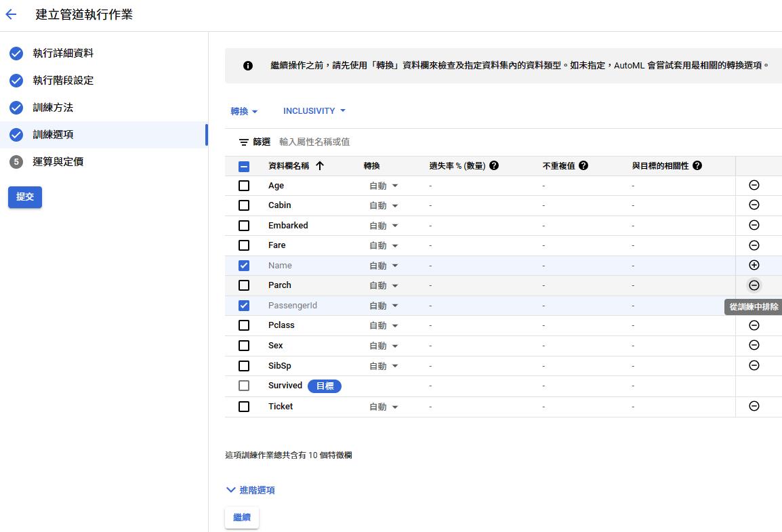
Task: Open the transformation dropdown for Fare row
Action: [x=384, y=245]
